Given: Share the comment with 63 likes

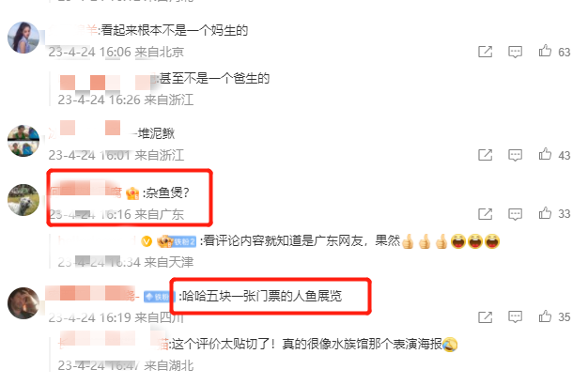Looking at the screenshot, I should click(485, 52).
